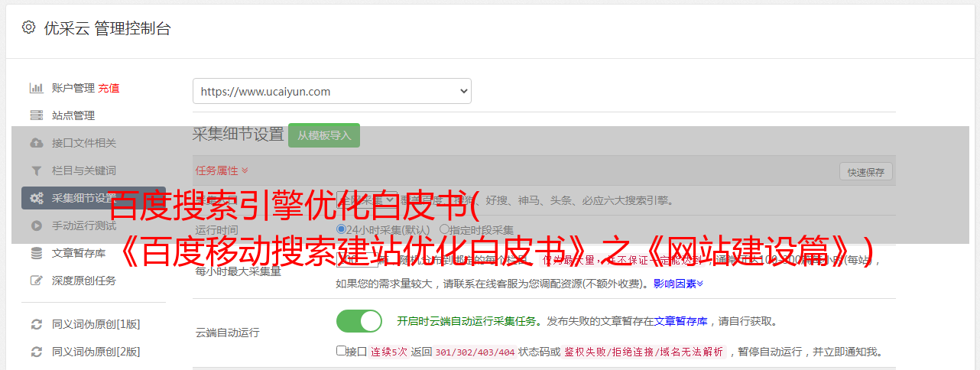This screenshot has width=980, height=370.
Task: Open the site URL dropdown https://www.ucaiyun.com
Action: pyautogui.click(x=332, y=91)
